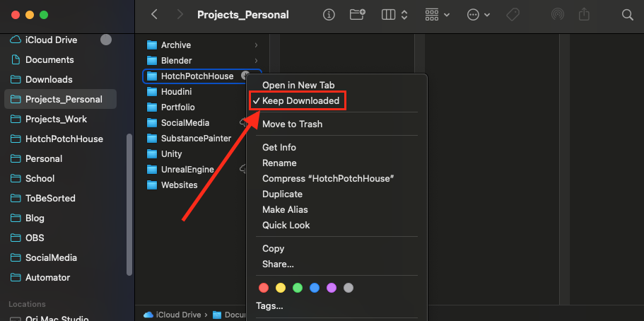Viewport: 644px width, 321px height.
Task: Click Tags... in the context menu
Action: click(269, 306)
